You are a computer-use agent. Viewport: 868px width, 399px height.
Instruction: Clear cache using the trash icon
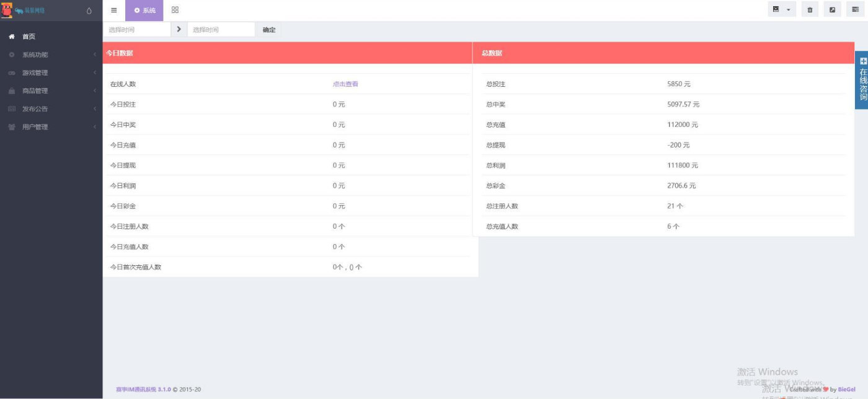(810, 10)
